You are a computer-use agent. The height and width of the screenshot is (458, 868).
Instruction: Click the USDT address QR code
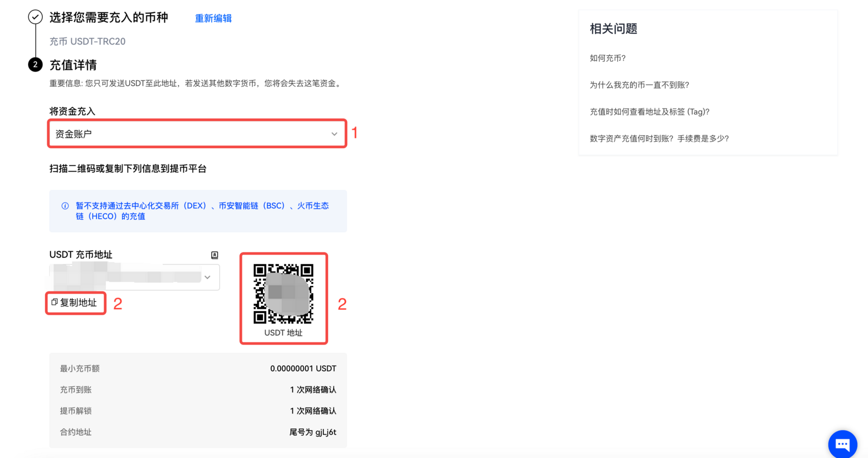tap(283, 294)
